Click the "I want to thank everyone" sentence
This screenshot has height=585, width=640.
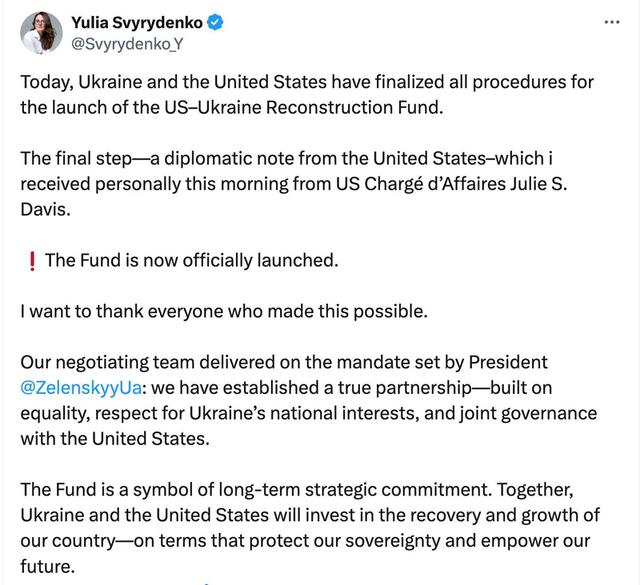(223, 311)
